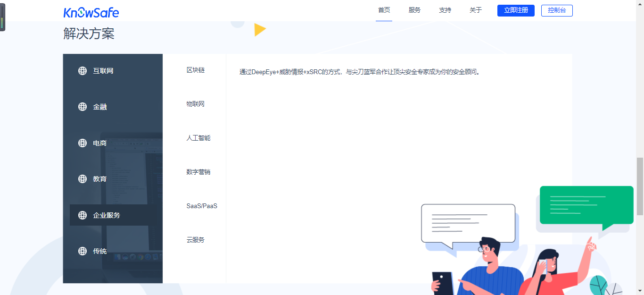Image resolution: width=644 pixels, height=295 pixels.
Task: Click the scrollbar down arrow
Action: (x=640, y=291)
